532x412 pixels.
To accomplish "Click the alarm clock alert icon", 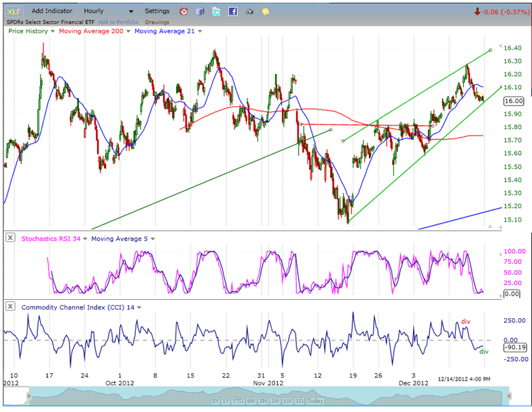I will coord(184,12).
